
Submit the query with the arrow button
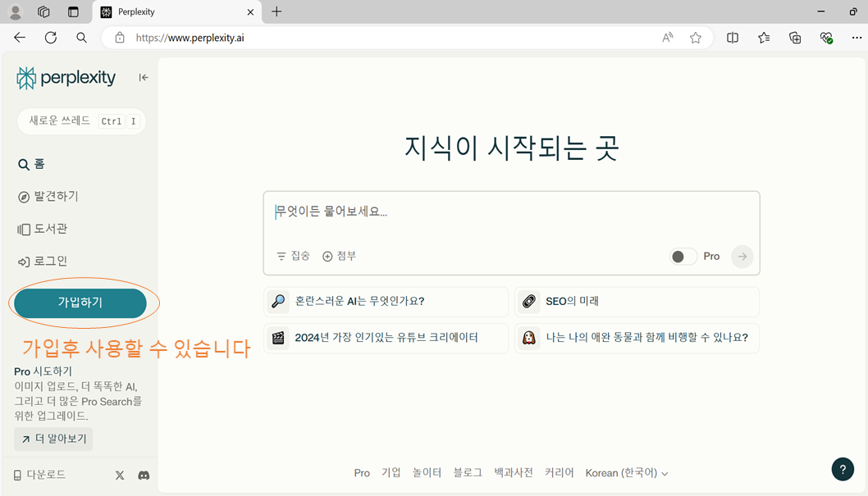(742, 257)
